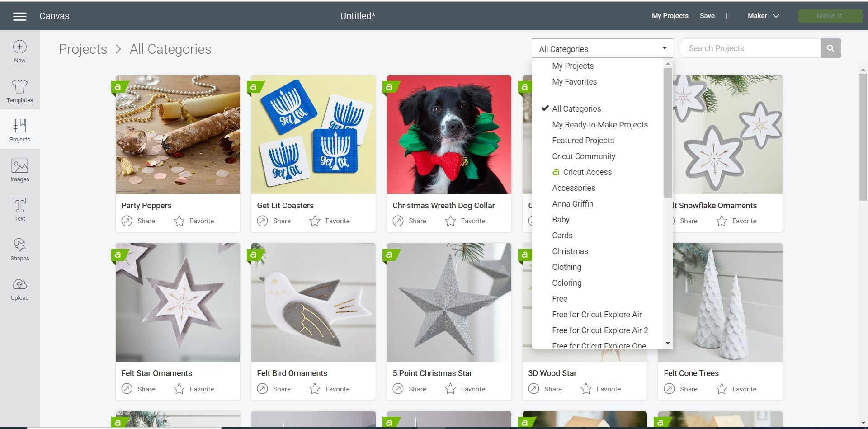Image resolution: width=868 pixels, height=429 pixels.
Task: Share the 5 Point Christmas Star project
Action: [410, 389]
